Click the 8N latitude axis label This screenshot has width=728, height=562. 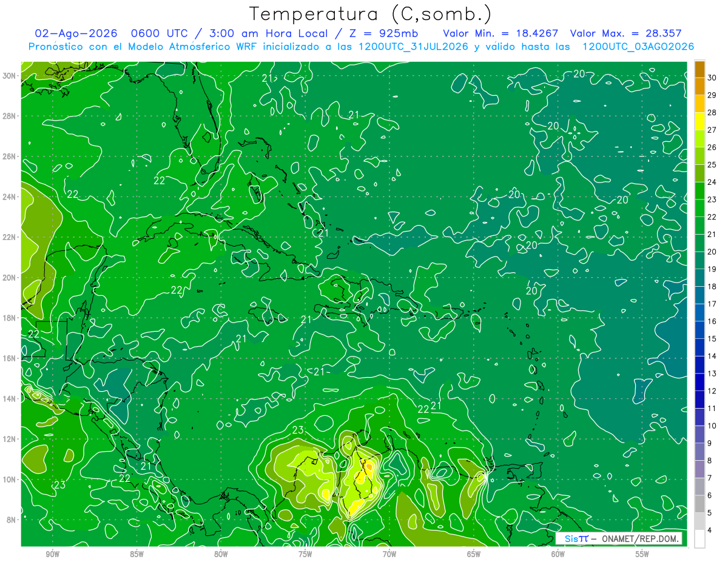(12, 520)
